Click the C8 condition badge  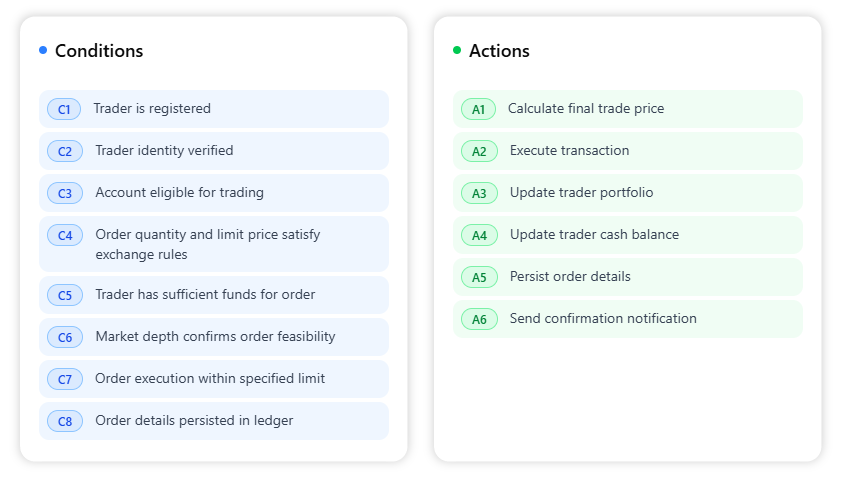65,421
